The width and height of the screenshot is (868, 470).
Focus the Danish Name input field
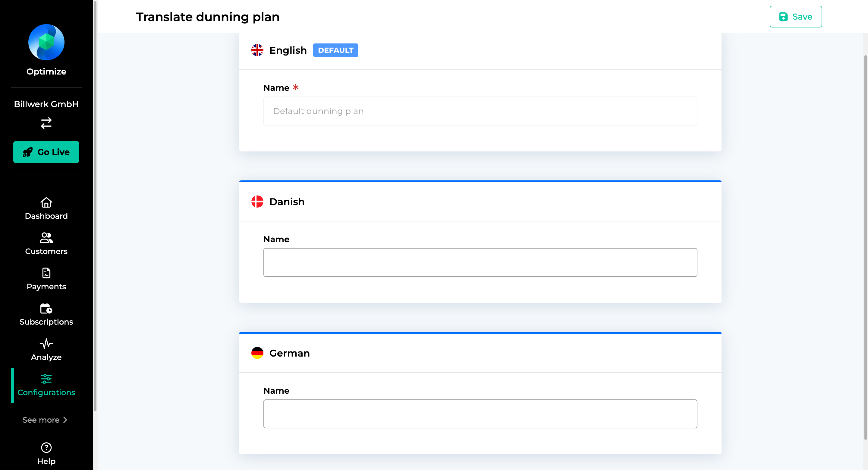click(480, 262)
